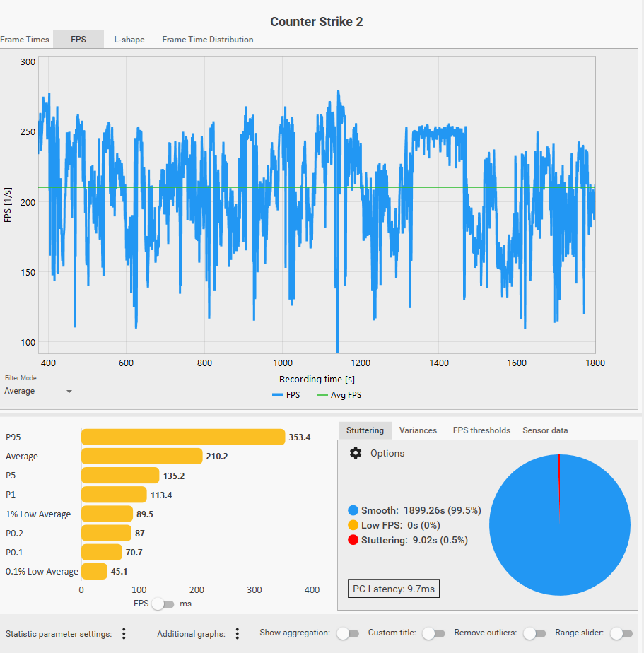The image size is (644, 653).
Task: Open Statistic parameter settings three-dot menu
Action: click(x=124, y=634)
